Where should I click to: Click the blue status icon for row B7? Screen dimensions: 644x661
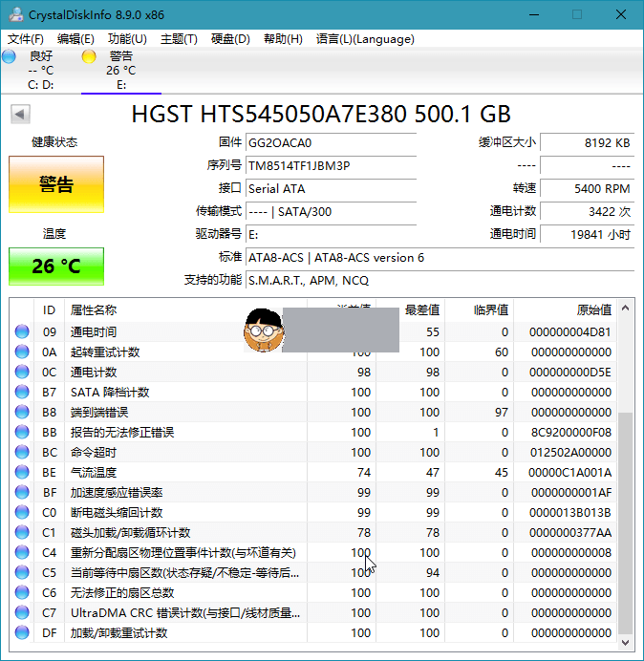22,392
